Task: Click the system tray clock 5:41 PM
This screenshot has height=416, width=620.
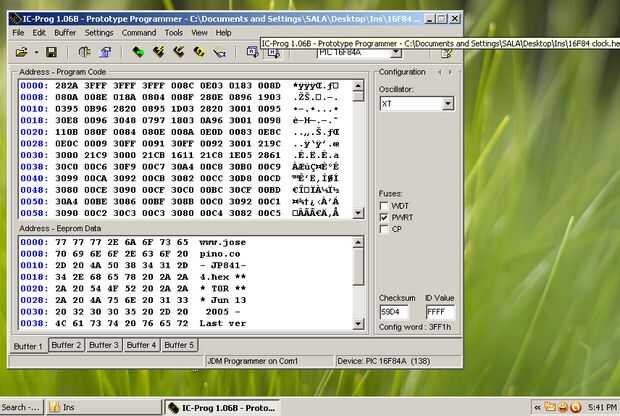Action: coord(602,407)
